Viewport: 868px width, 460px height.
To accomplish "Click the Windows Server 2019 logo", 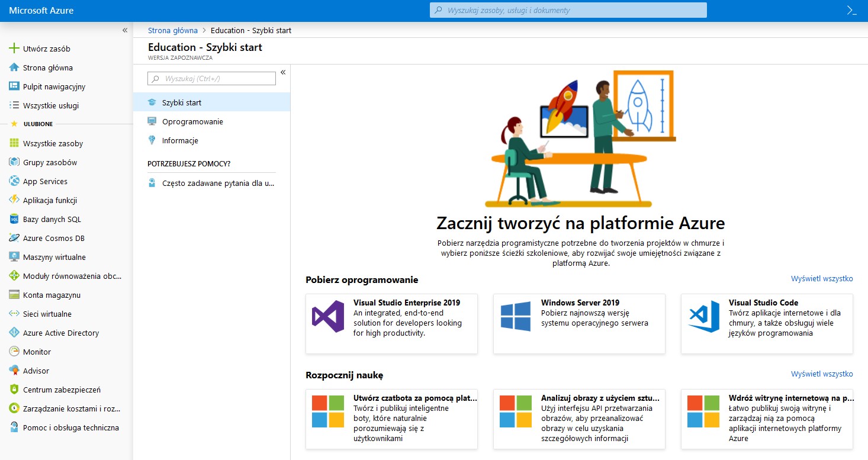I will 516,316.
